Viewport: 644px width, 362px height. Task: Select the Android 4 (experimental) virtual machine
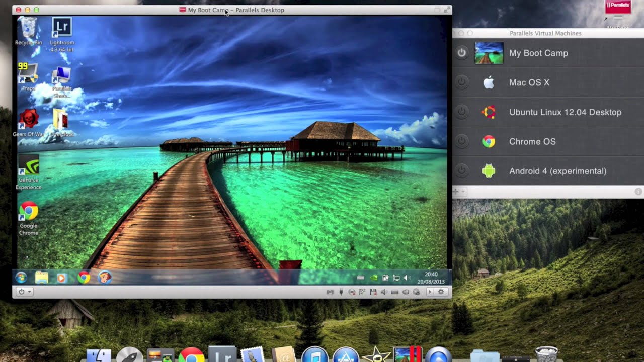click(548, 170)
